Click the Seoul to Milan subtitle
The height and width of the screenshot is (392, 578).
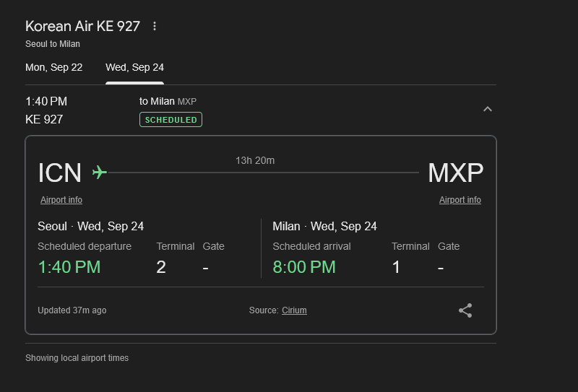click(x=53, y=44)
